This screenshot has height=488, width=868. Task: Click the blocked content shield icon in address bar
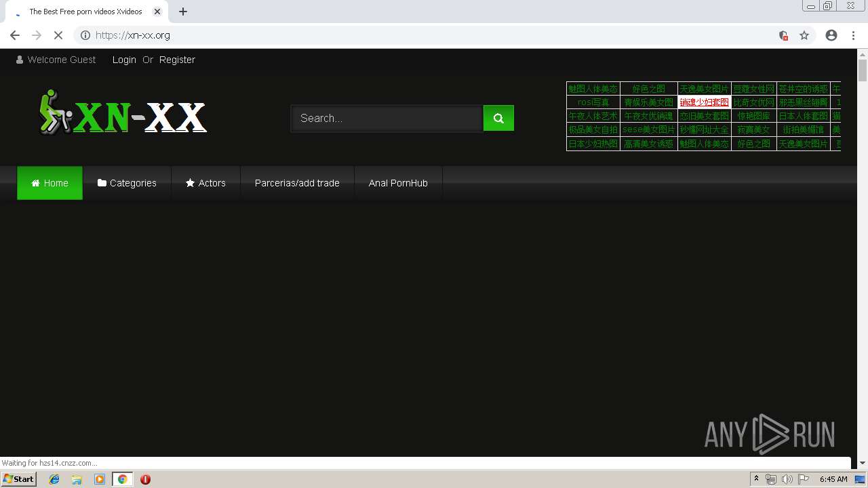(783, 35)
